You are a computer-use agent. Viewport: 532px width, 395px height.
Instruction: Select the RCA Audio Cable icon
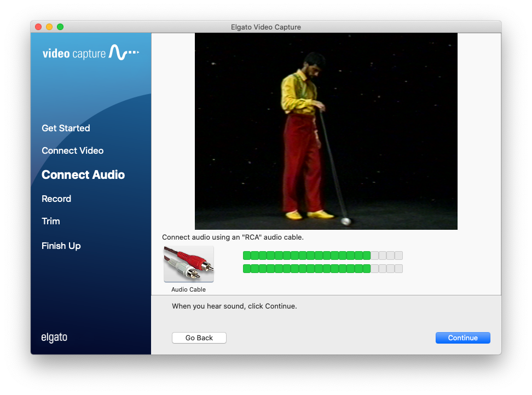coord(189,264)
